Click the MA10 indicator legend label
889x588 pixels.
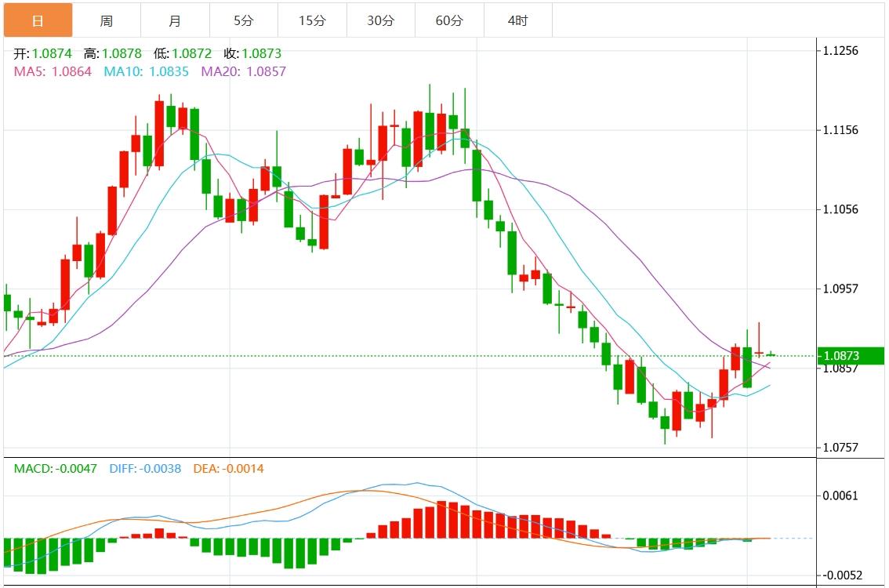point(146,71)
